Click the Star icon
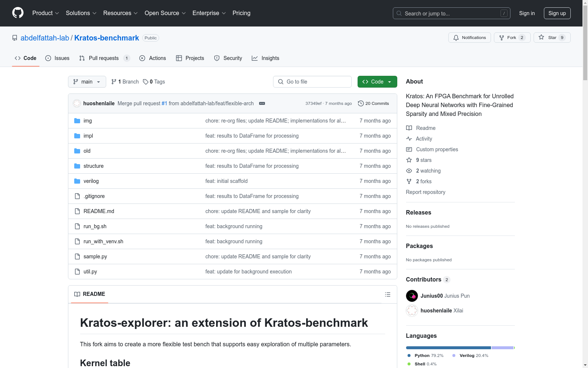Screen dimensions: 588x368 click(541, 37)
